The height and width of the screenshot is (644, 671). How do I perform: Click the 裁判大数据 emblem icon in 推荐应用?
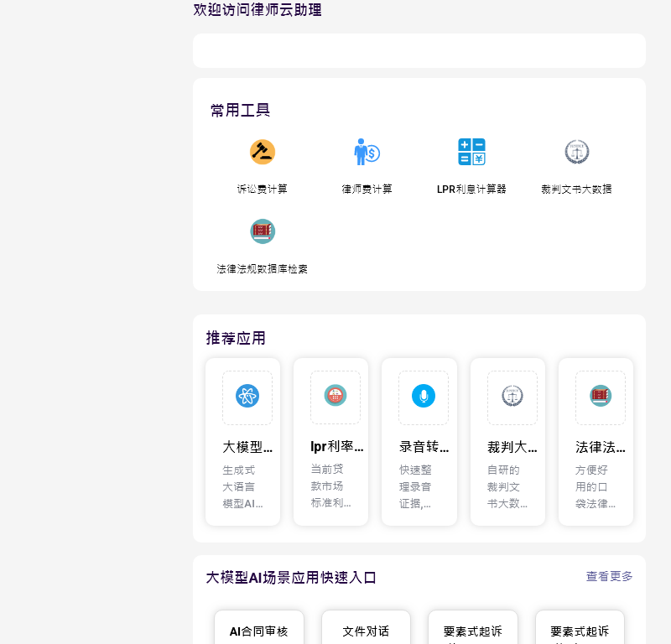point(510,397)
